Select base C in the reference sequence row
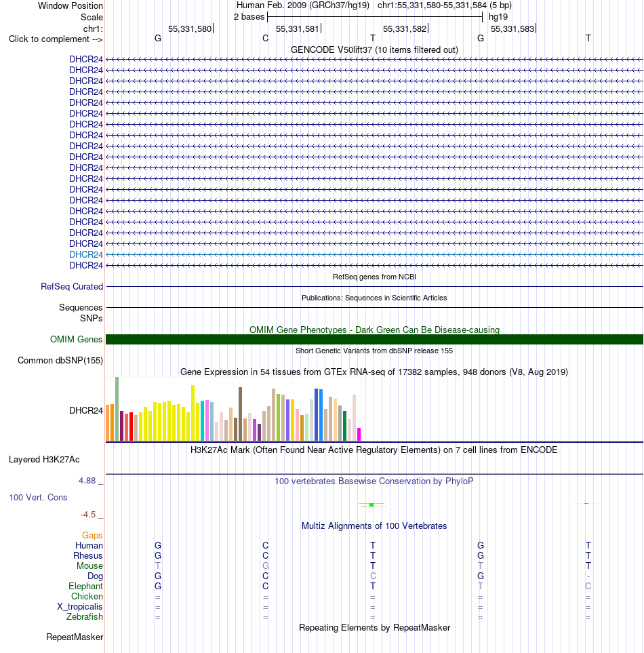This screenshot has height=653, width=644. click(x=265, y=39)
